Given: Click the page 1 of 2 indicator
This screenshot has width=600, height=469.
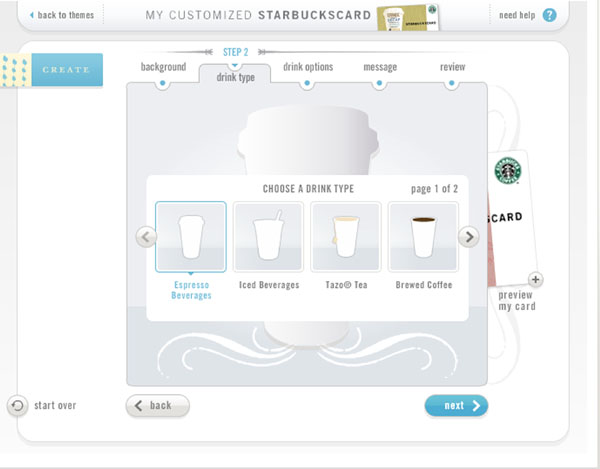Looking at the screenshot, I should 434,189.
